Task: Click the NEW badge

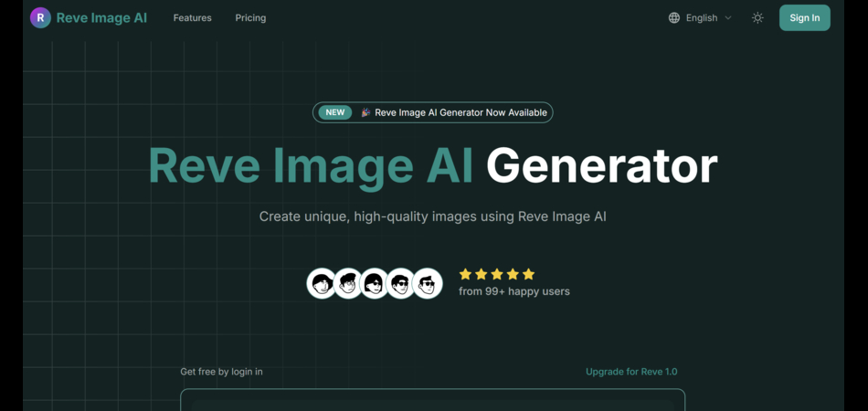Action: (x=335, y=112)
